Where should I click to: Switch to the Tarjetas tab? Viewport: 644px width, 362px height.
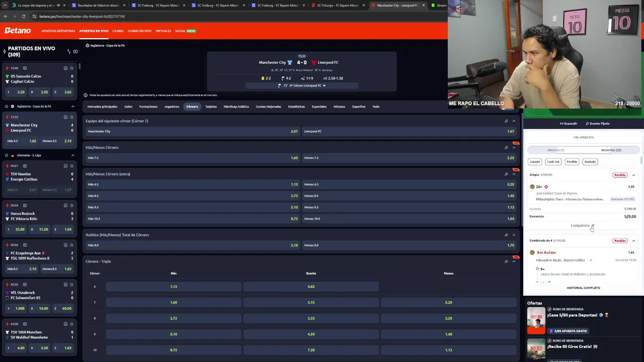pyautogui.click(x=211, y=107)
